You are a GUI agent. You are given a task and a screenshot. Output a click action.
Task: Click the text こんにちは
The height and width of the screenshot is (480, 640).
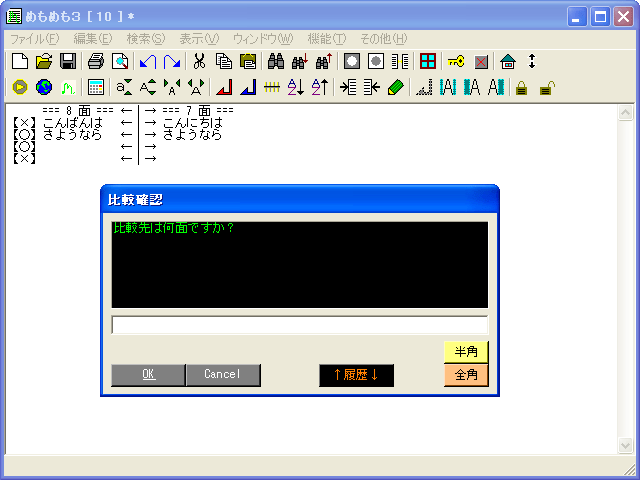click(193, 122)
